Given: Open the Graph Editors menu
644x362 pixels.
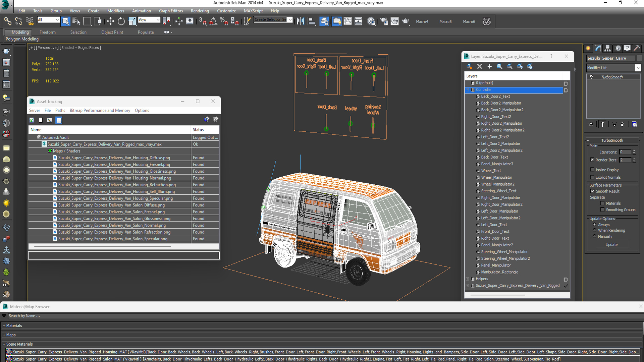Looking at the screenshot, I should (x=171, y=11).
